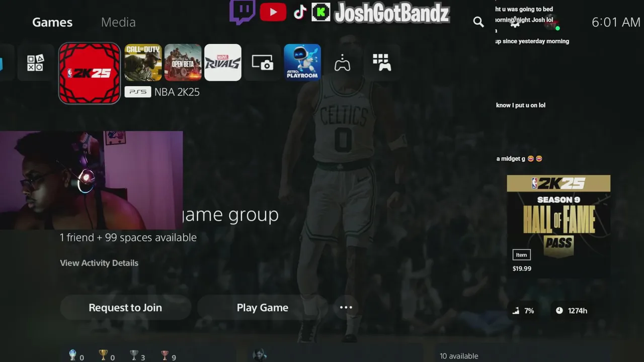Click the Play Game button

(263, 308)
